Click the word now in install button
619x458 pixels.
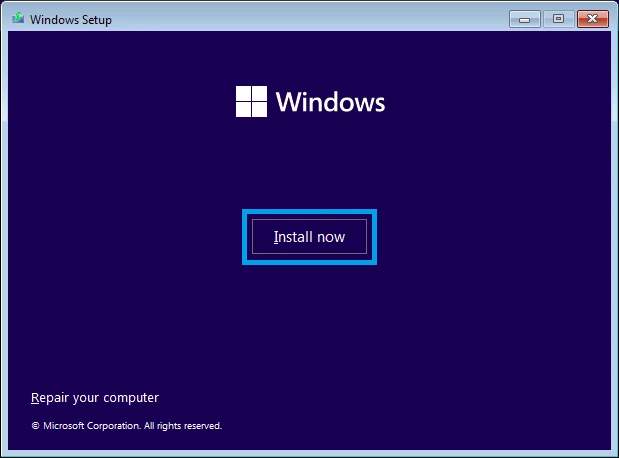point(329,238)
